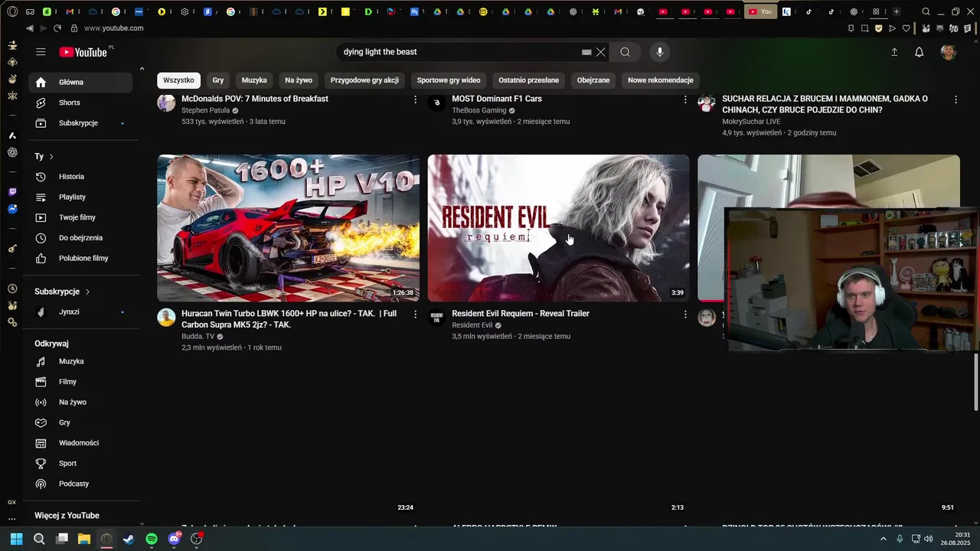
Task: Open Podcasty in the sidebar
Action: (x=80, y=484)
